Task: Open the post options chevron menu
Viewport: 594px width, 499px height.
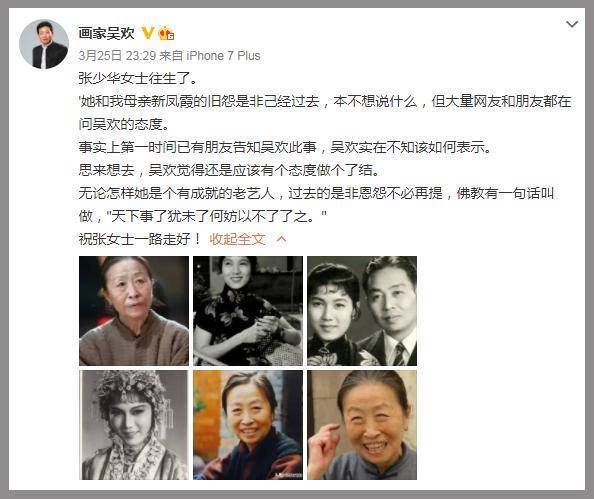Action: [x=571, y=25]
